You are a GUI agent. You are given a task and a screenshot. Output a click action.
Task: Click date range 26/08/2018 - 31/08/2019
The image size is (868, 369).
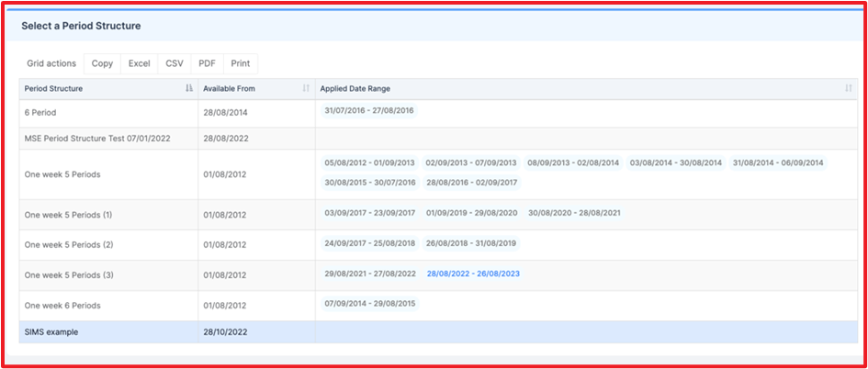click(471, 243)
